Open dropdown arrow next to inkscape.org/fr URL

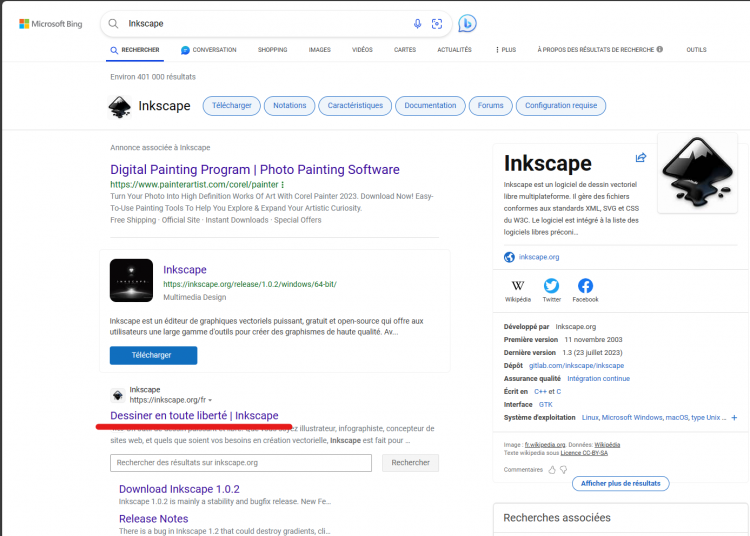point(210,400)
